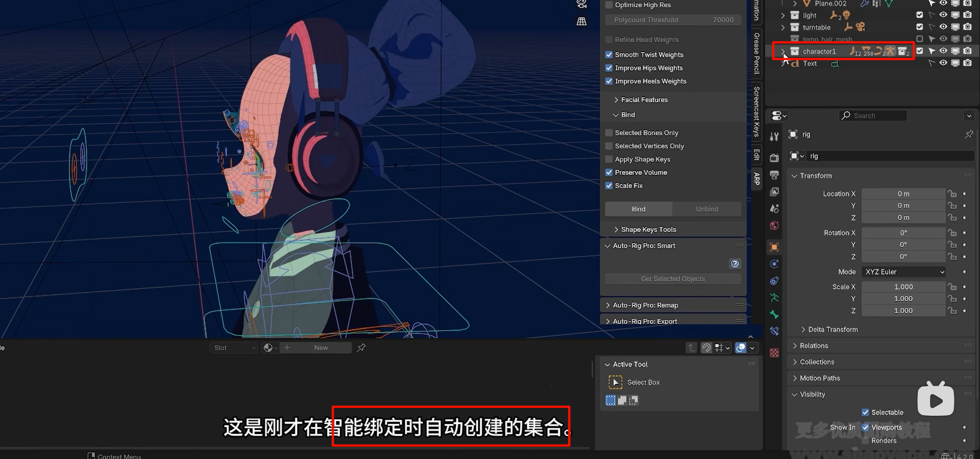Screen dimensions: 980x459
Task: Choose the Subtract selection mode icon
Action: coord(634,400)
